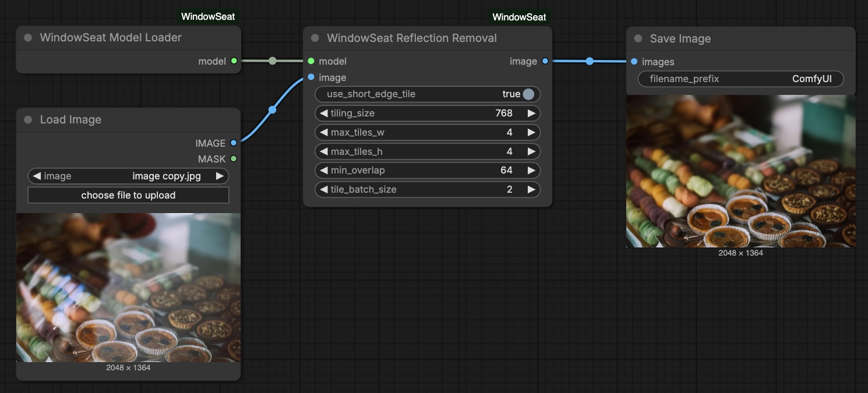Select previous image with left arrow
This screenshot has width=868, height=393.
pos(37,176)
